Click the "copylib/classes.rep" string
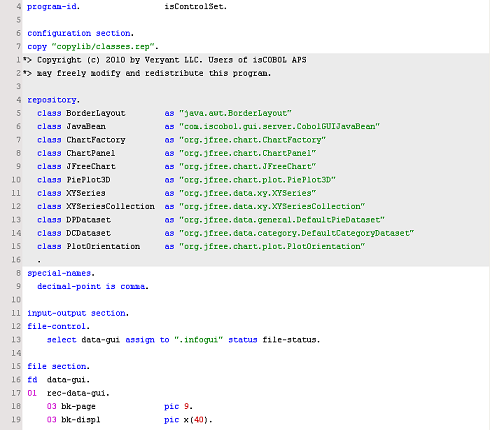This screenshot has height=430, width=490. point(104,47)
